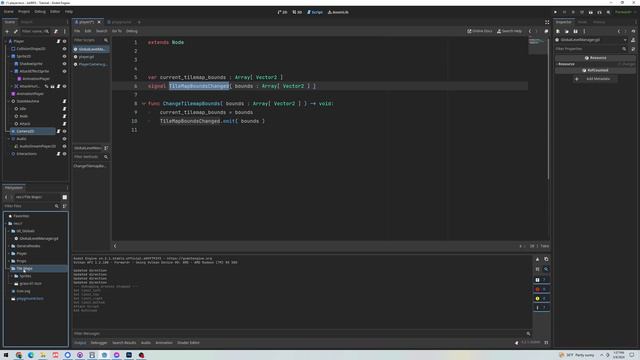Toggle visibility of the Camera2D node
The image size is (640, 360).
pyautogui.click(x=64, y=131)
